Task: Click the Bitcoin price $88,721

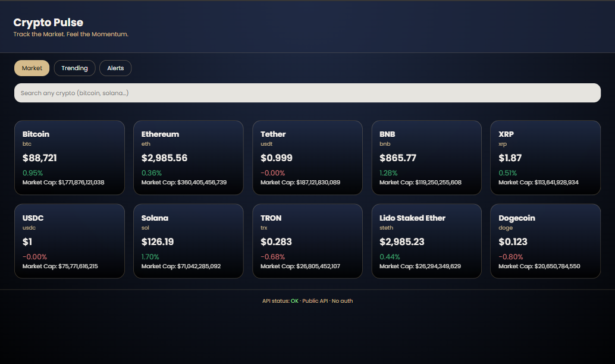Action: click(x=40, y=158)
